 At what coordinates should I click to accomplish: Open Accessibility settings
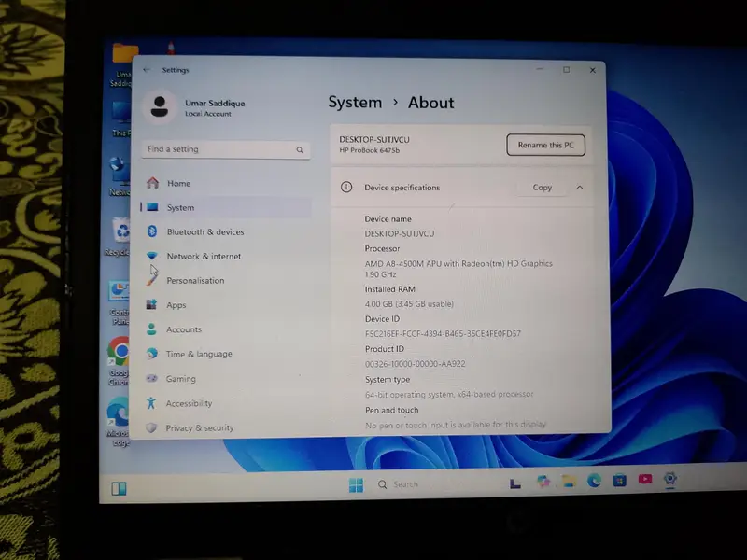[x=189, y=403]
